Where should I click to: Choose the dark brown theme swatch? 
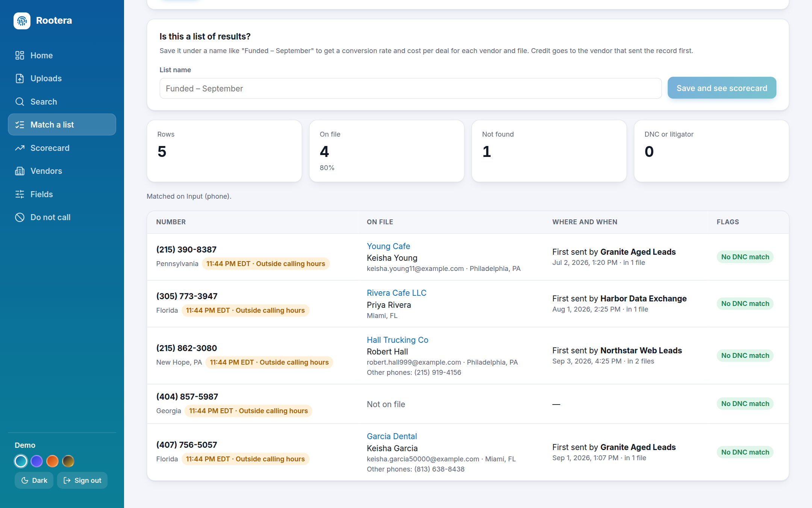point(68,461)
